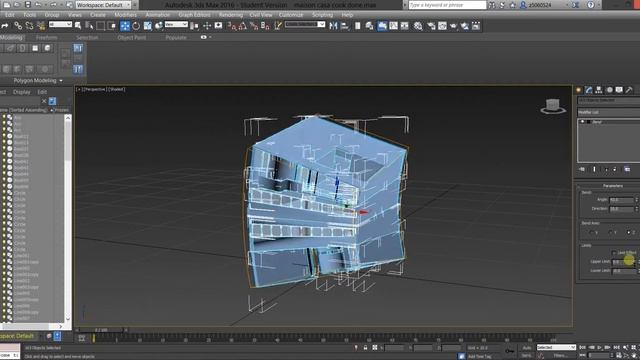
Task: Open the Modifier List dropdown
Action: click(609, 112)
